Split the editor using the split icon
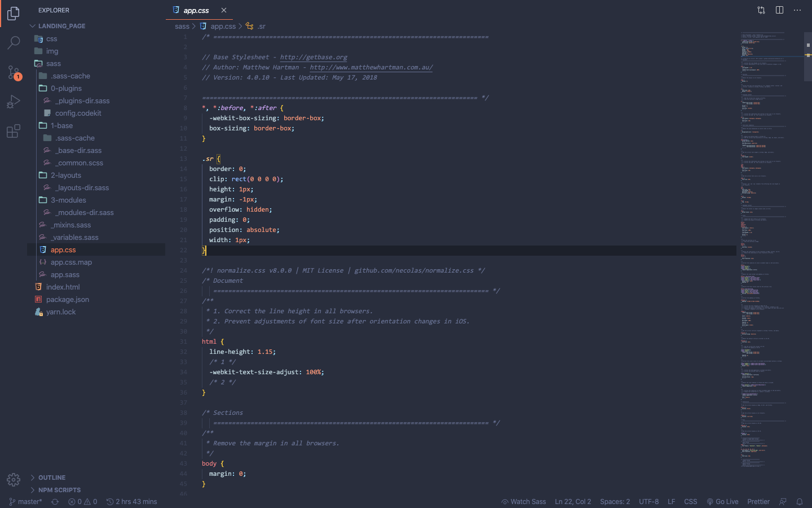The height and width of the screenshot is (508, 812). click(779, 10)
